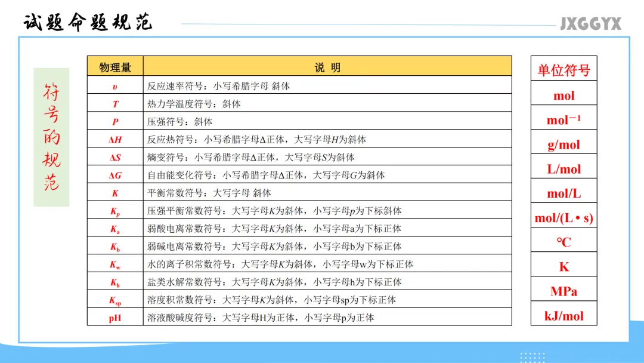Click the plain red K symbol cell
Screen dimensions: 644x363
pos(115,193)
